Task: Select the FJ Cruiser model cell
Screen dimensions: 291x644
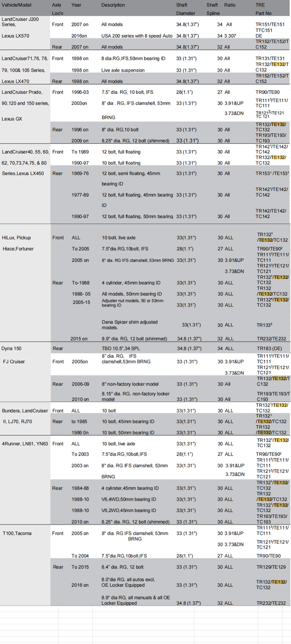Action: (x=14, y=361)
